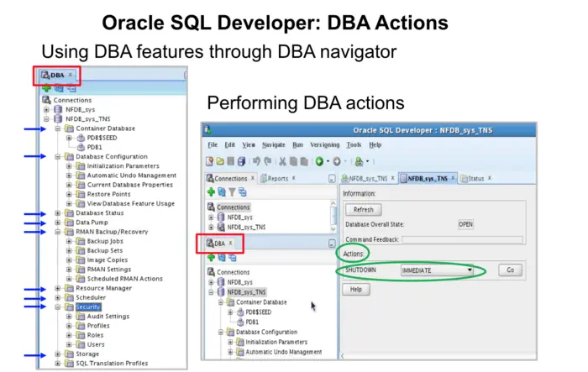
Task: Open dropdown arrow next to green Back icon
Action: coord(328,161)
